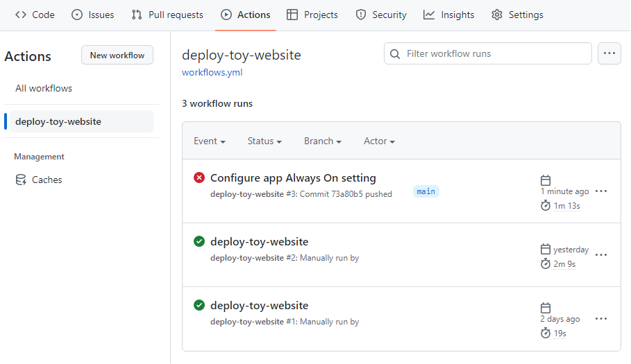Screen dimensions: 631x364
Task: Select the Actions tab
Action: click(246, 15)
